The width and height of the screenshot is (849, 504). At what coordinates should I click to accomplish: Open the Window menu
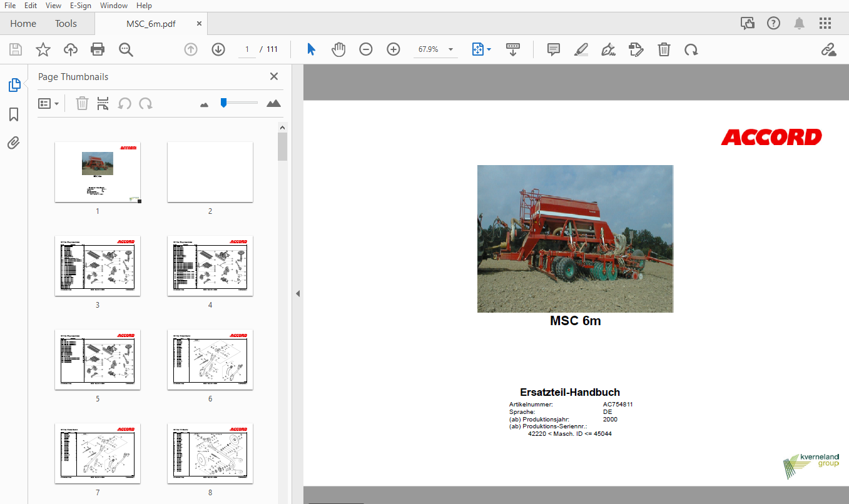[114, 6]
